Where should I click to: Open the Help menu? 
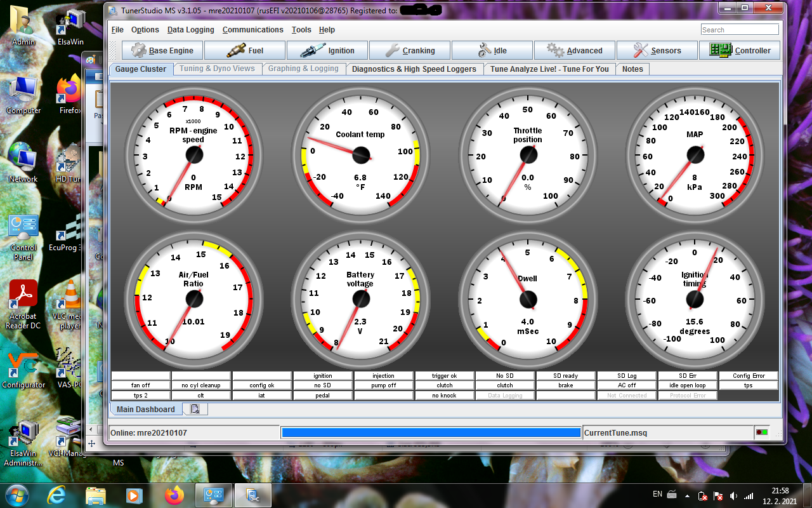pos(327,30)
